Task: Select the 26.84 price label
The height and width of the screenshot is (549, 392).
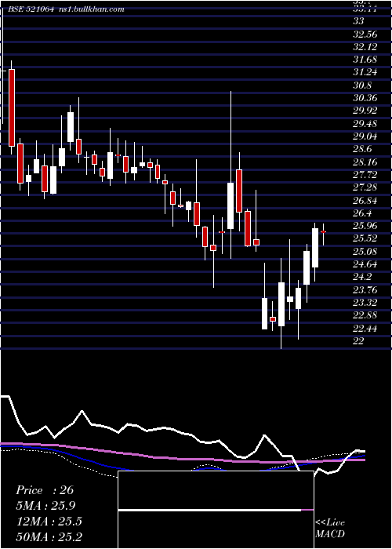Action: click(x=365, y=201)
